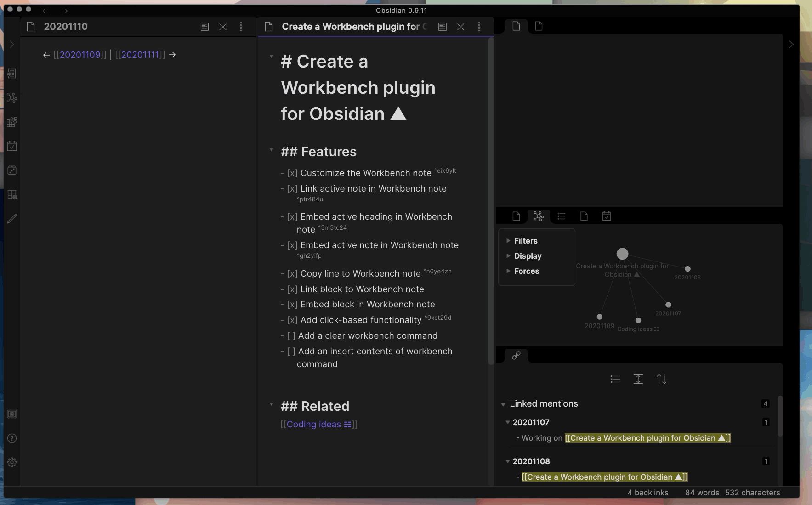
Task: Select the 20201108 node in the graph
Action: coord(687,269)
